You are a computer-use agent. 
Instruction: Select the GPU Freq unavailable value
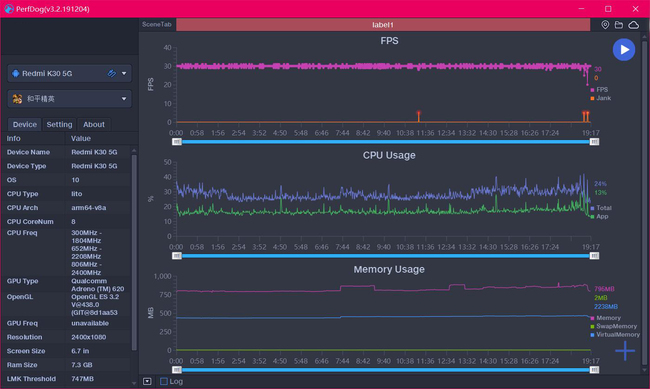[x=90, y=323]
